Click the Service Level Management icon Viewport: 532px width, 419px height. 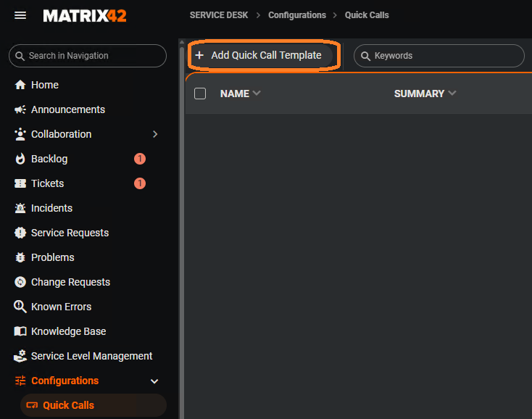tap(20, 356)
